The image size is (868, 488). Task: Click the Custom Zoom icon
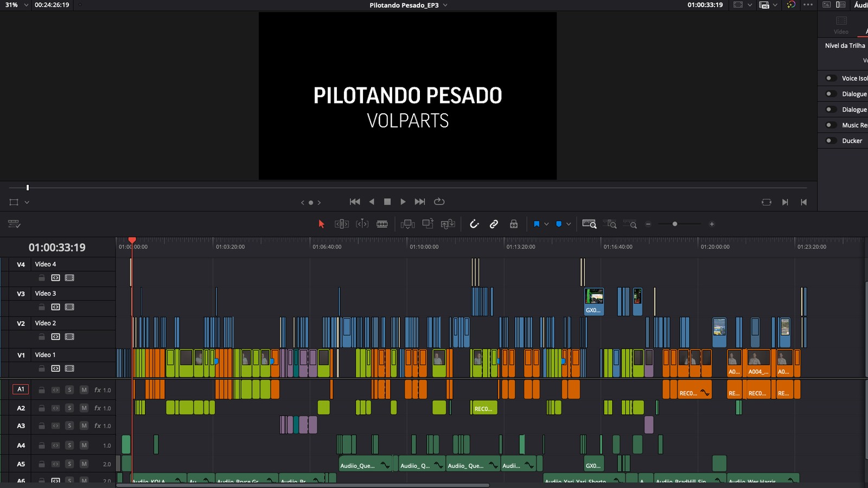pos(630,224)
